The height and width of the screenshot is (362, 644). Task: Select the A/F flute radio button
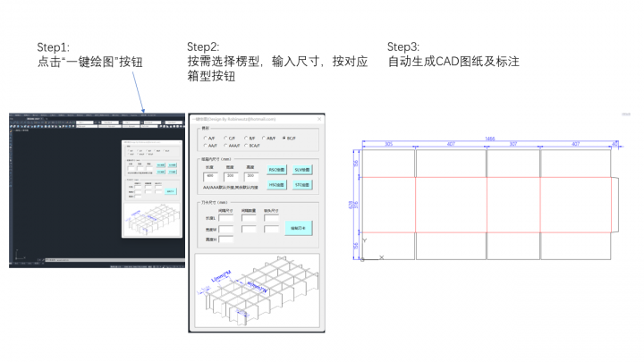[204, 139]
